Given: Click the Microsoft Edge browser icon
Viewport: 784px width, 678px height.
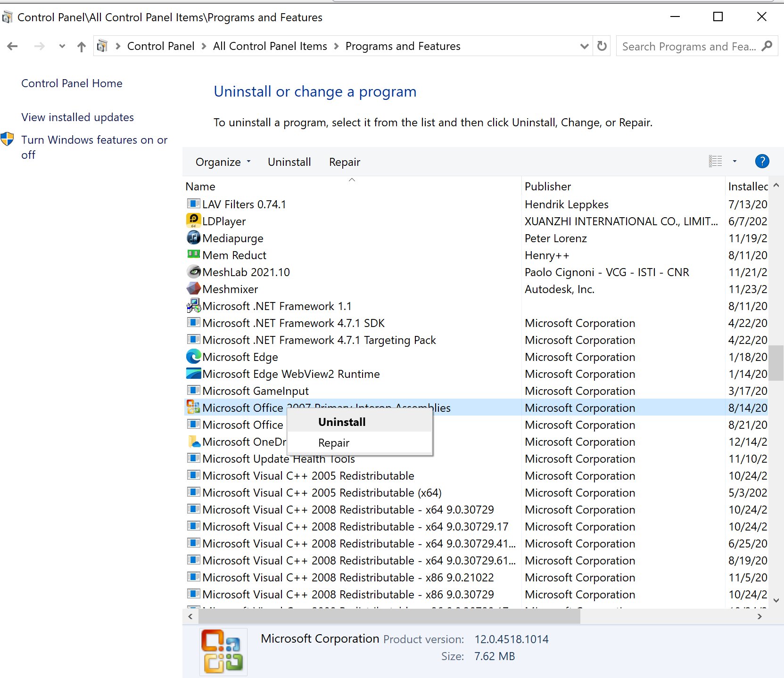Looking at the screenshot, I should coord(193,356).
